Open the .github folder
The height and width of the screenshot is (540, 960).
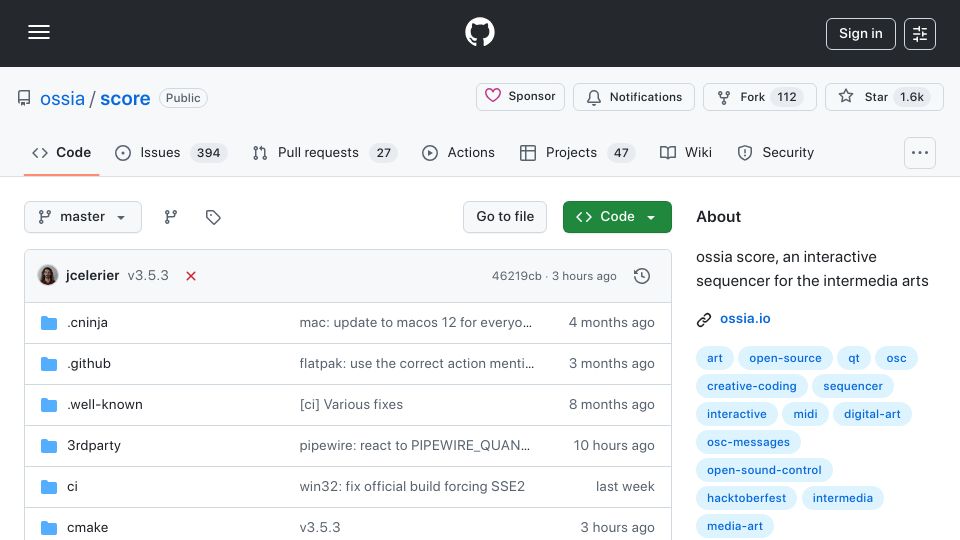(89, 364)
